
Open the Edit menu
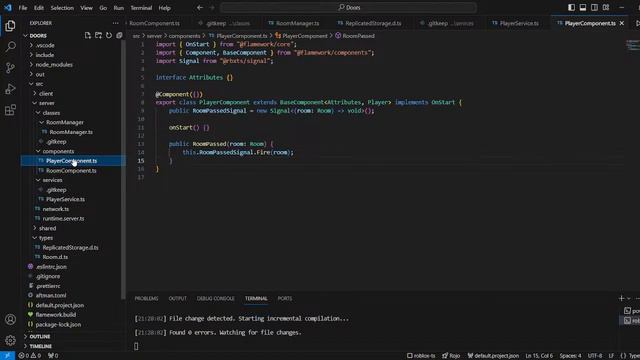(39, 8)
